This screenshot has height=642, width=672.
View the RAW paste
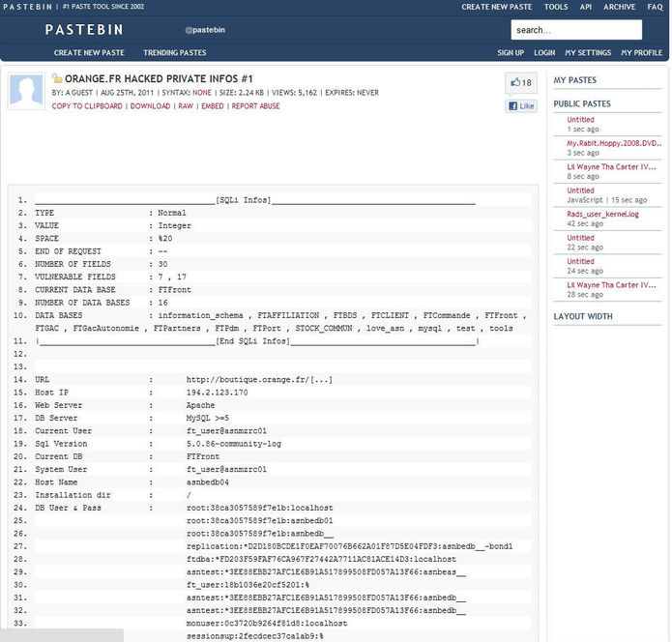(185, 106)
